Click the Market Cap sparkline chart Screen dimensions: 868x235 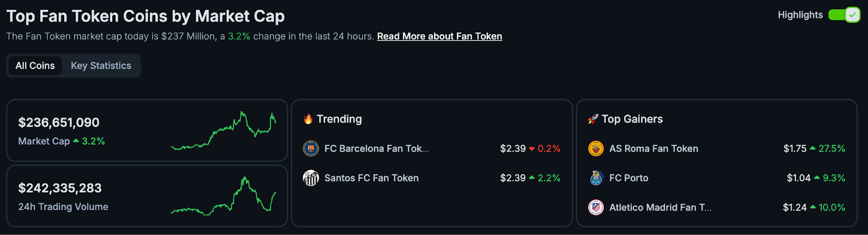tap(224, 131)
